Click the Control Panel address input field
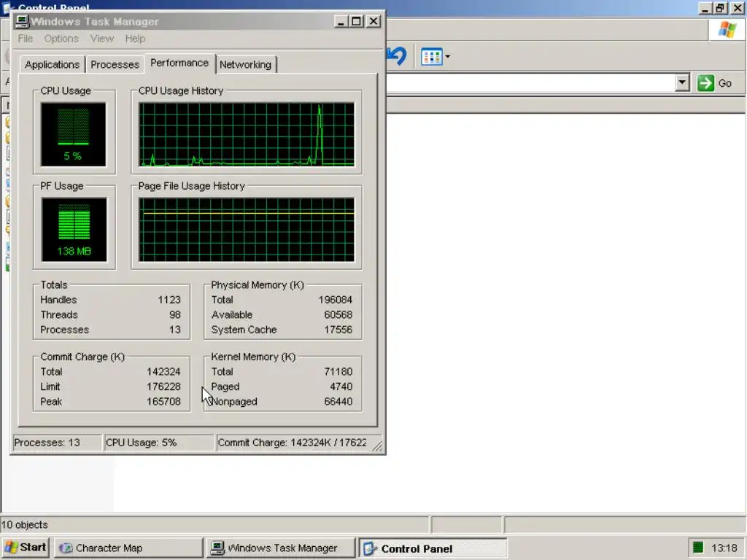This screenshot has width=747, height=560. click(530, 83)
